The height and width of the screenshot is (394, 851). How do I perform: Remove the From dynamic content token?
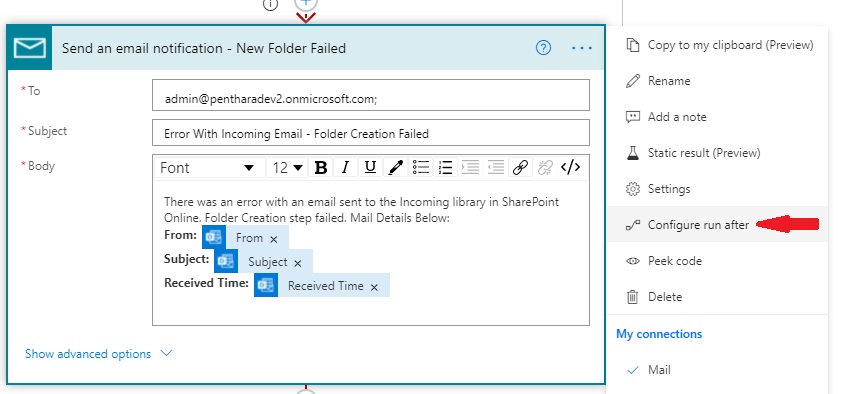(x=274, y=239)
